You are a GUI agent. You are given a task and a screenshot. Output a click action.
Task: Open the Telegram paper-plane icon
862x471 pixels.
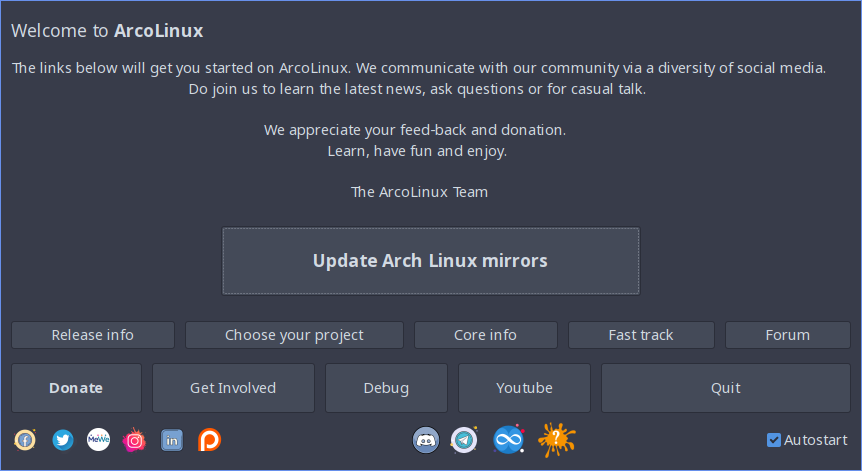tap(464, 440)
